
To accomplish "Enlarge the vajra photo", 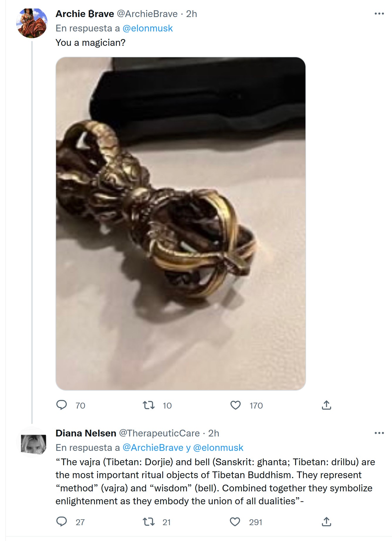I will [180, 223].
